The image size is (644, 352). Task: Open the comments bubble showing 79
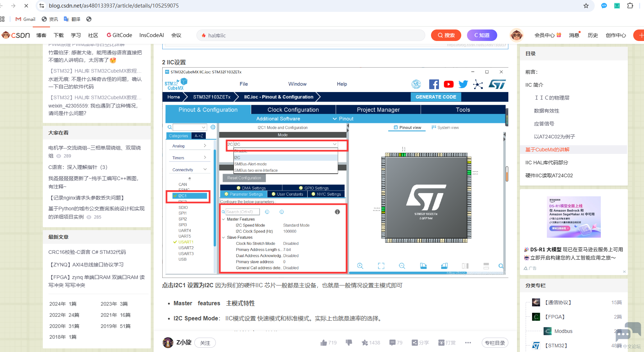396,343
